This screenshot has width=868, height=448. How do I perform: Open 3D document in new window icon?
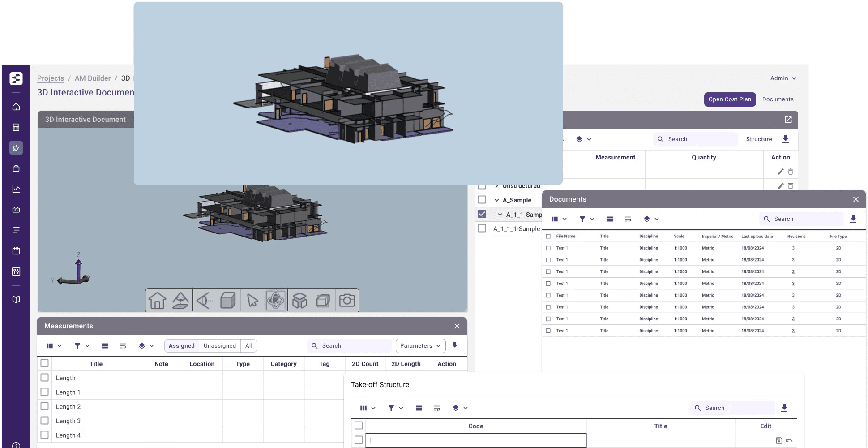point(788,120)
